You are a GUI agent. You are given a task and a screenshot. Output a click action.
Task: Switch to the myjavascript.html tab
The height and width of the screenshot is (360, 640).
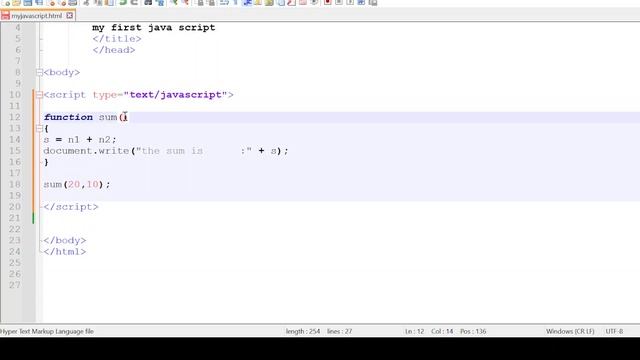point(36,16)
